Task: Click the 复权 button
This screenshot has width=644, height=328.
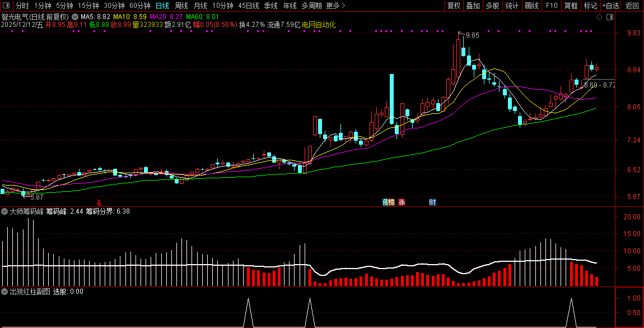Action: pyautogui.click(x=454, y=6)
